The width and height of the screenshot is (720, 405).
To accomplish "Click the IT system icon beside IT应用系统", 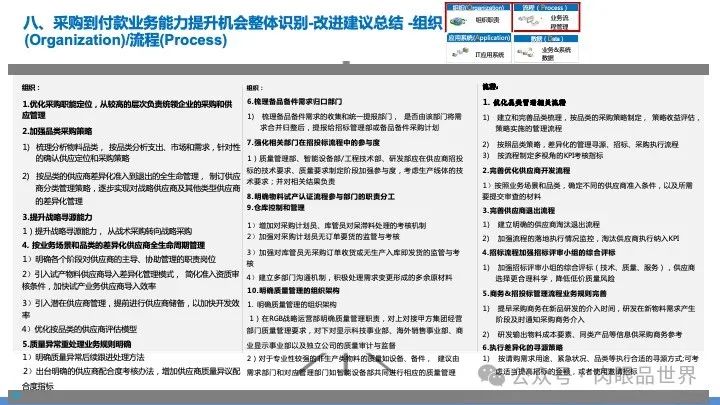I will pos(460,54).
